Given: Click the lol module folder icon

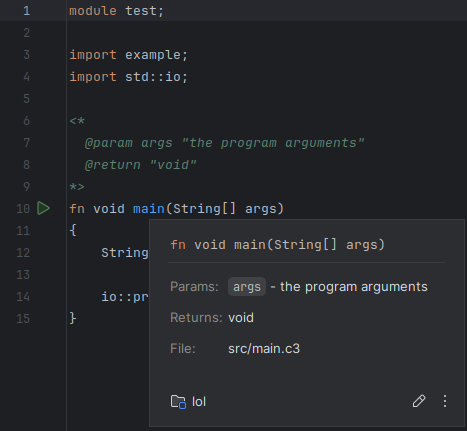Looking at the screenshot, I should tap(178, 401).
